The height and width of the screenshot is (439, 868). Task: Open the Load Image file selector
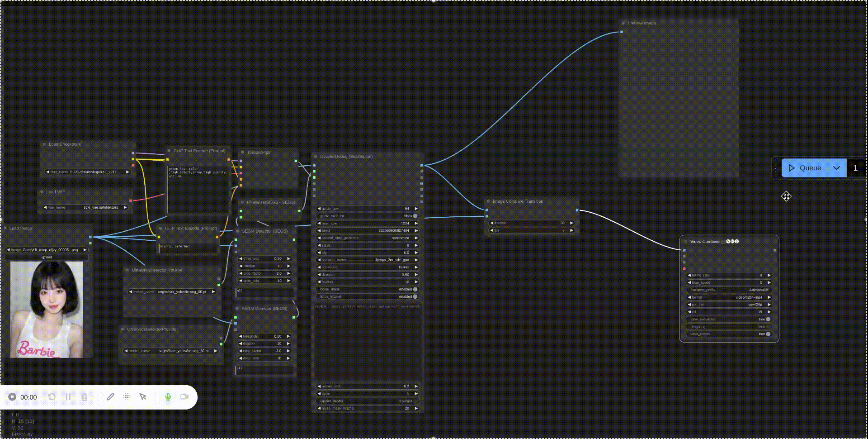coord(47,250)
